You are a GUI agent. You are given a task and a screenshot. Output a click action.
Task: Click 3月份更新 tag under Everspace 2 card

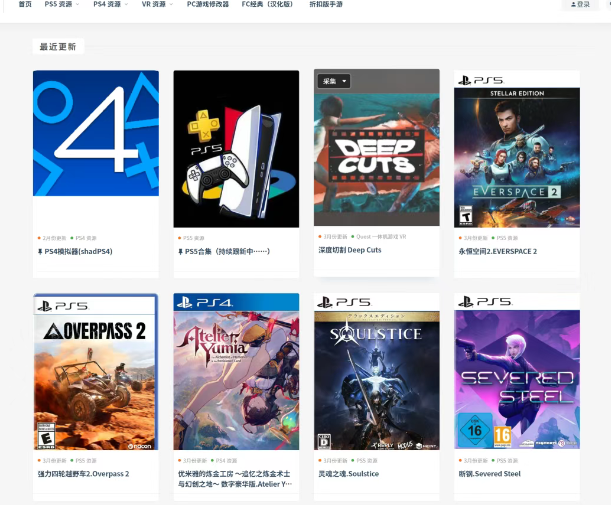click(473, 238)
